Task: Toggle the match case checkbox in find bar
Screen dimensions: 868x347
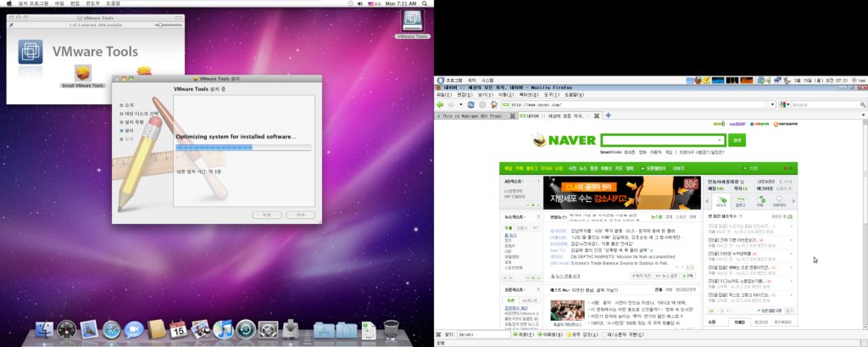Action: [604, 335]
